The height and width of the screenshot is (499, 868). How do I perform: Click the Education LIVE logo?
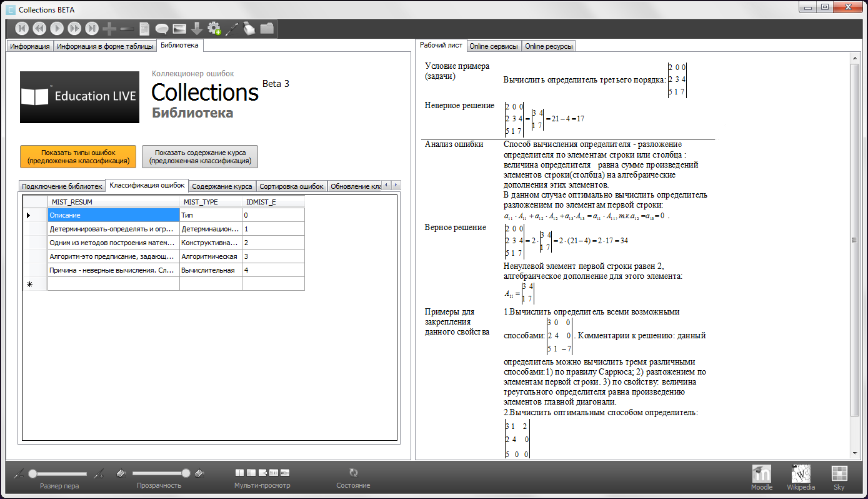pyautogui.click(x=79, y=97)
